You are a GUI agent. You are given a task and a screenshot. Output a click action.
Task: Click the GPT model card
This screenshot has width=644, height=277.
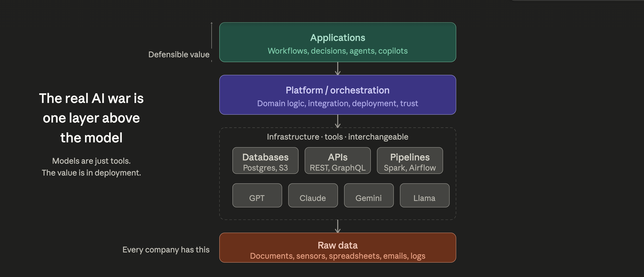coord(257,195)
